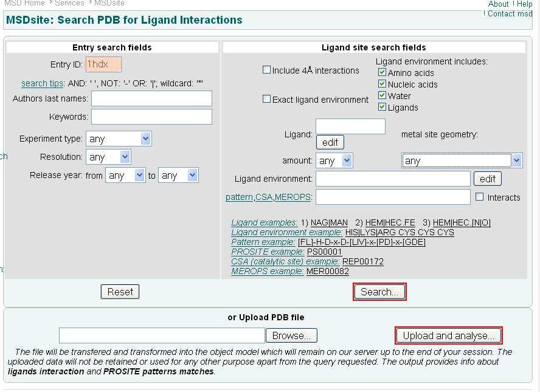The width and height of the screenshot is (540, 392).
Task: Open the MEROPS link
Action: click(x=292, y=197)
